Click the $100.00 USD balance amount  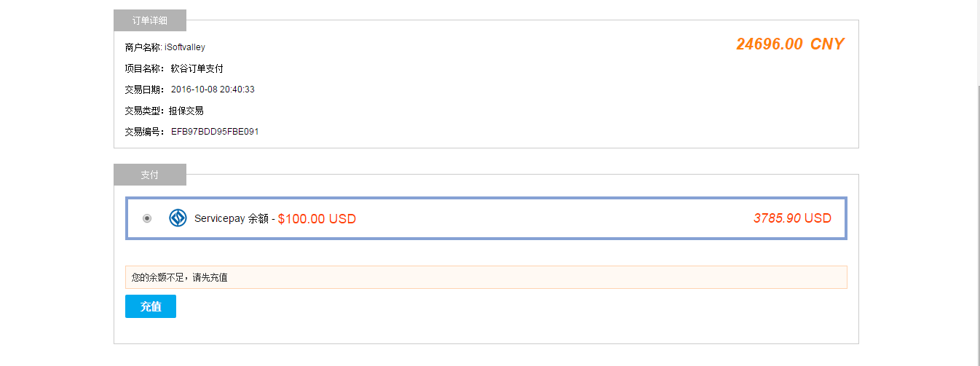tap(317, 219)
